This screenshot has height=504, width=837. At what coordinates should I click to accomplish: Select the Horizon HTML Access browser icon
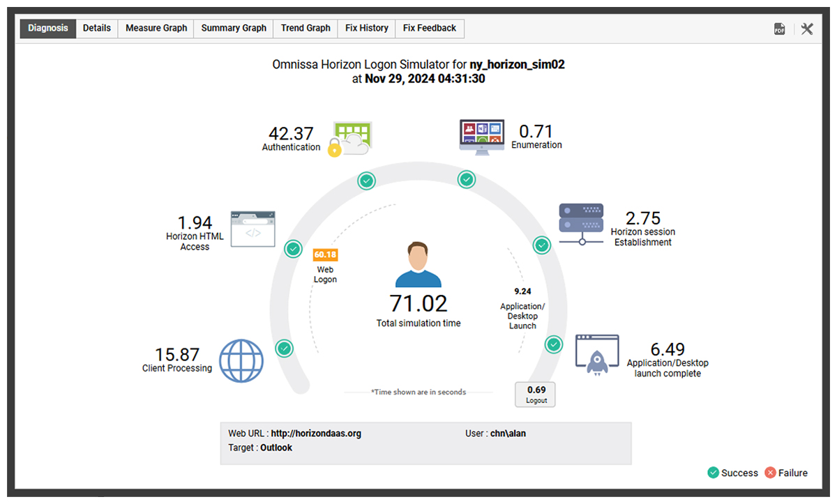point(253,229)
